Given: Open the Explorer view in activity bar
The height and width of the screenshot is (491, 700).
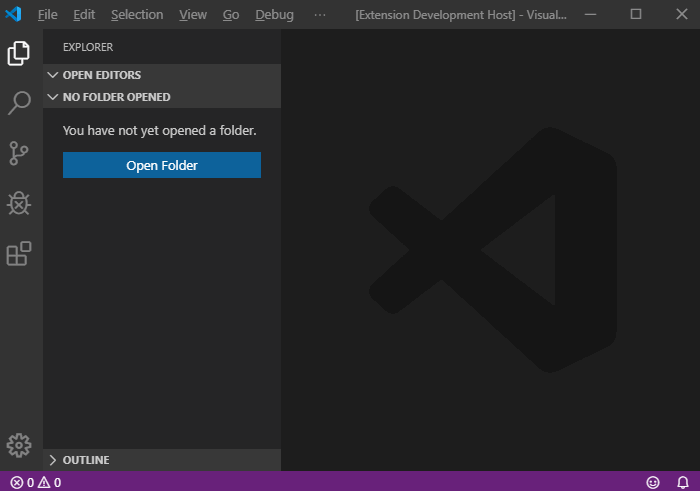Looking at the screenshot, I should tap(19, 54).
